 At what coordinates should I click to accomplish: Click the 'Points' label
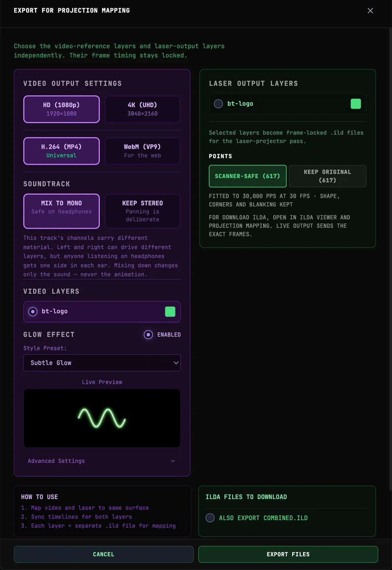(x=220, y=156)
